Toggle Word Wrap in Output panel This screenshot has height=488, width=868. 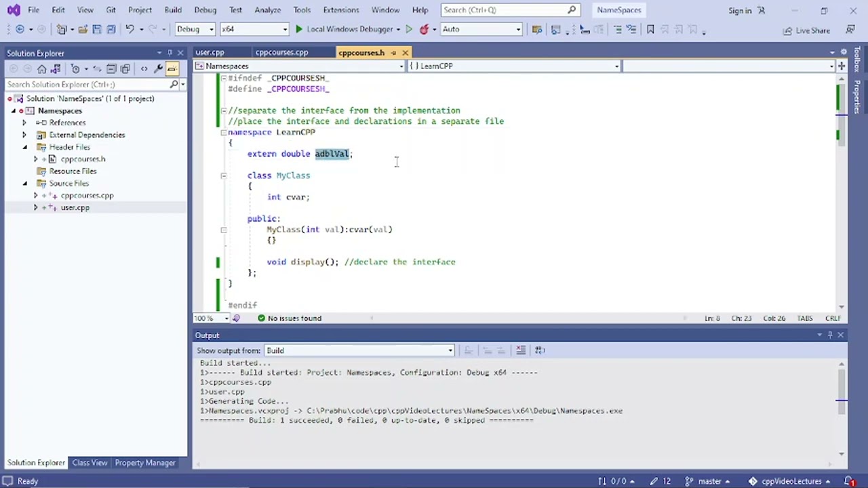point(540,350)
